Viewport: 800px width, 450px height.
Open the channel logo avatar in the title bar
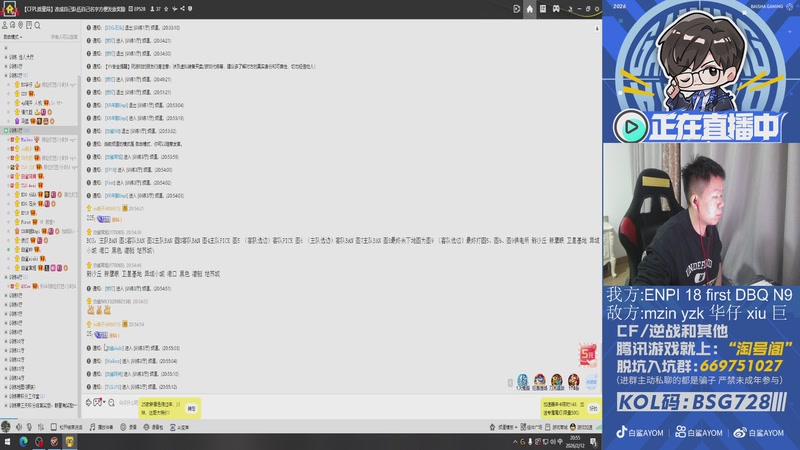pyautogui.click(x=9, y=8)
